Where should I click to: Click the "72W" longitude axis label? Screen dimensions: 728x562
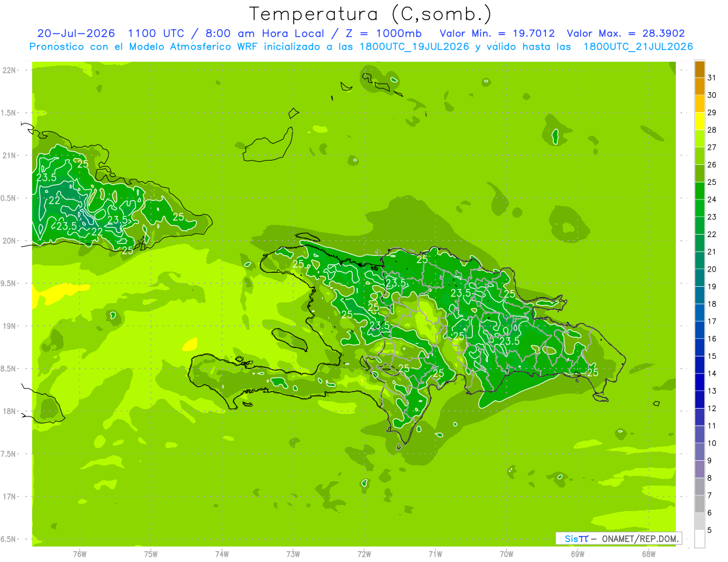pos(364,554)
